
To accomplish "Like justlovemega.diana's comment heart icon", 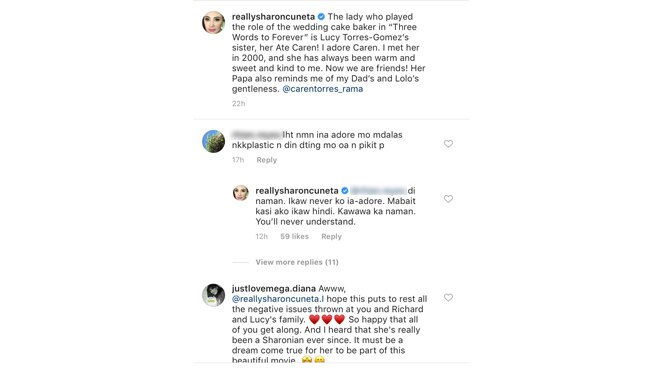I will (448, 297).
